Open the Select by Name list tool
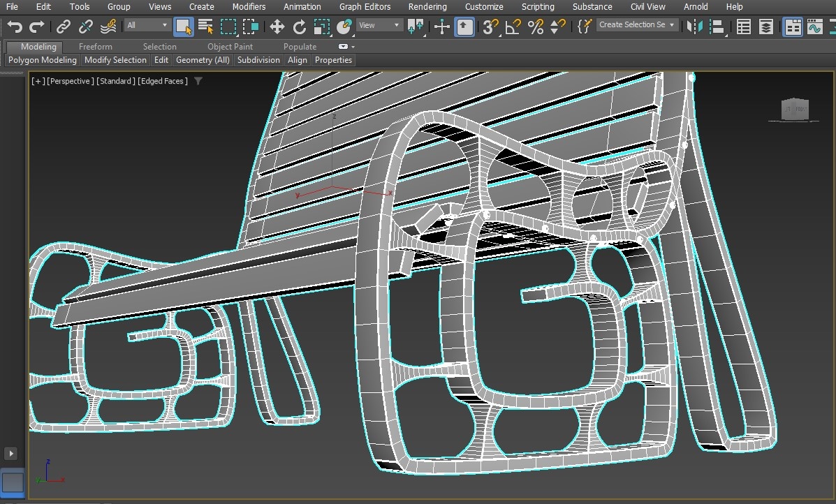 click(205, 27)
